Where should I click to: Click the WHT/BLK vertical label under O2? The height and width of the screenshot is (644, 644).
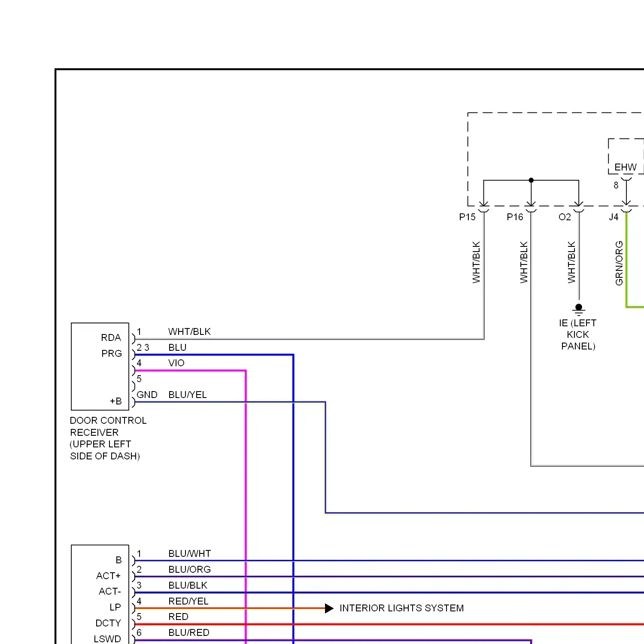(x=571, y=262)
